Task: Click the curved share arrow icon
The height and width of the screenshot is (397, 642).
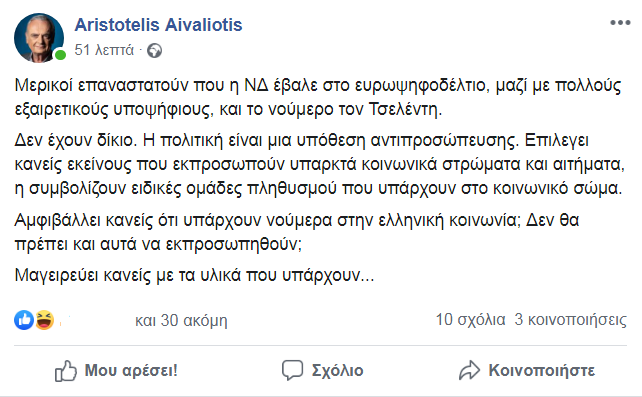Action: tap(469, 370)
